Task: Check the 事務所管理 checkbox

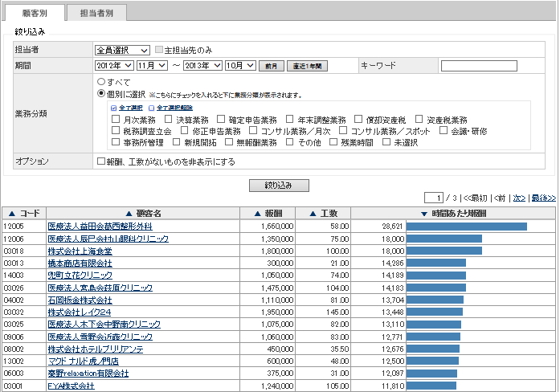Action: [x=116, y=141]
